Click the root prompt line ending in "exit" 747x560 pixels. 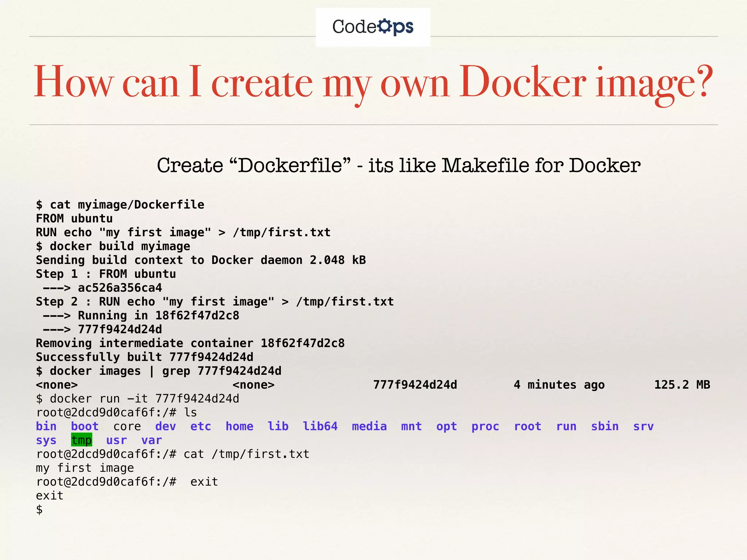pyautogui.click(x=127, y=482)
